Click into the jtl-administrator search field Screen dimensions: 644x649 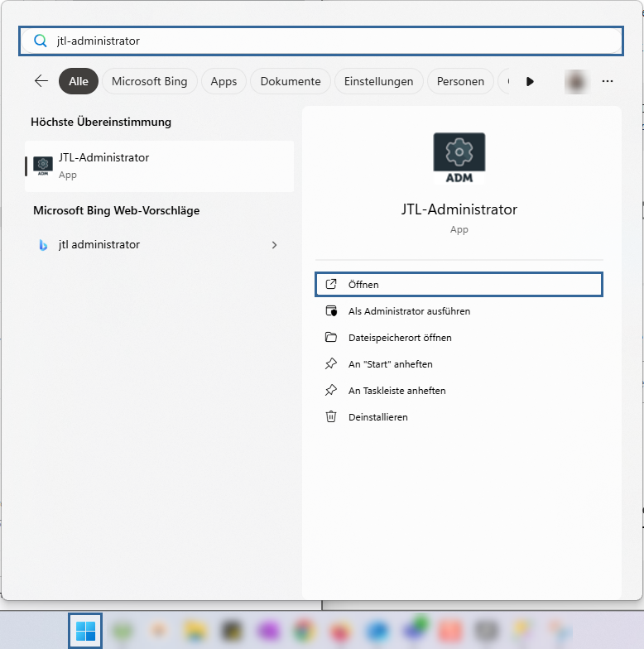coord(331,41)
